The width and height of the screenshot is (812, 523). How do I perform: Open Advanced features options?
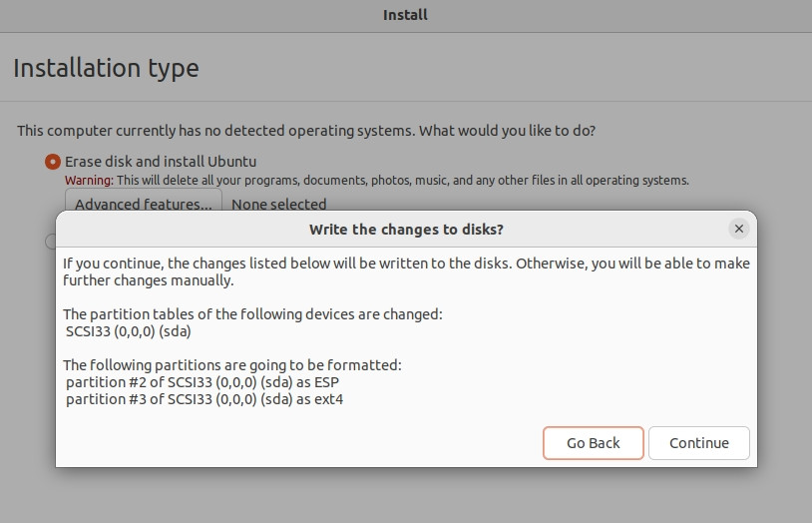(144, 204)
